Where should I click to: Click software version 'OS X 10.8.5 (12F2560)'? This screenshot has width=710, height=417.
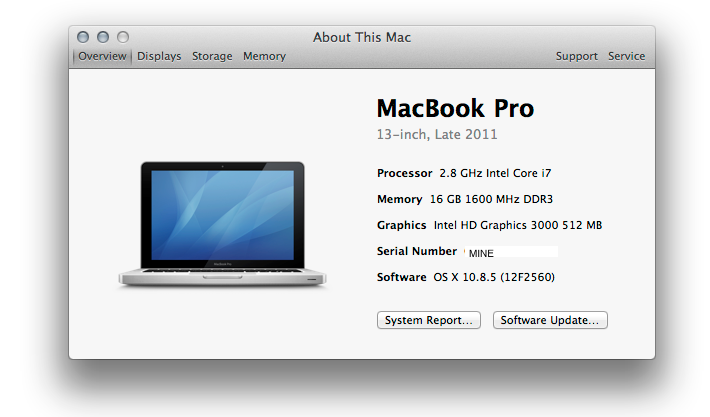pos(494,277)
